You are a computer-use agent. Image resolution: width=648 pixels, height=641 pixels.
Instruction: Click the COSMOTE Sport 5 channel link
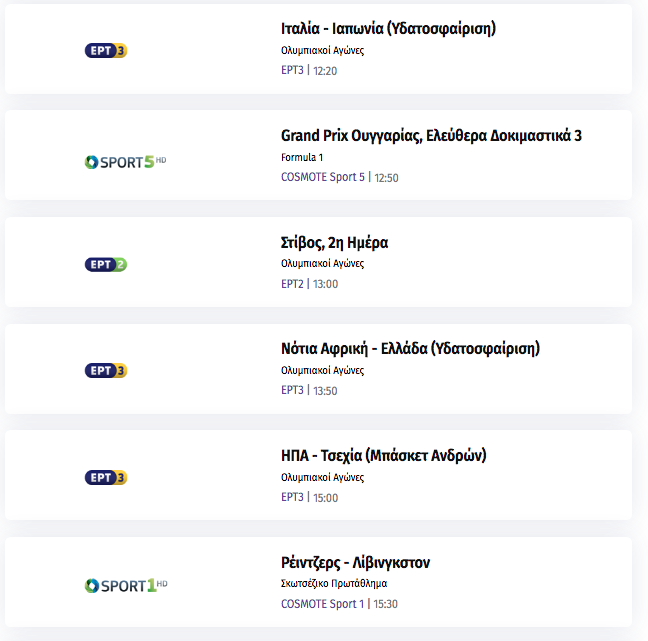click(x=323, y=177)
